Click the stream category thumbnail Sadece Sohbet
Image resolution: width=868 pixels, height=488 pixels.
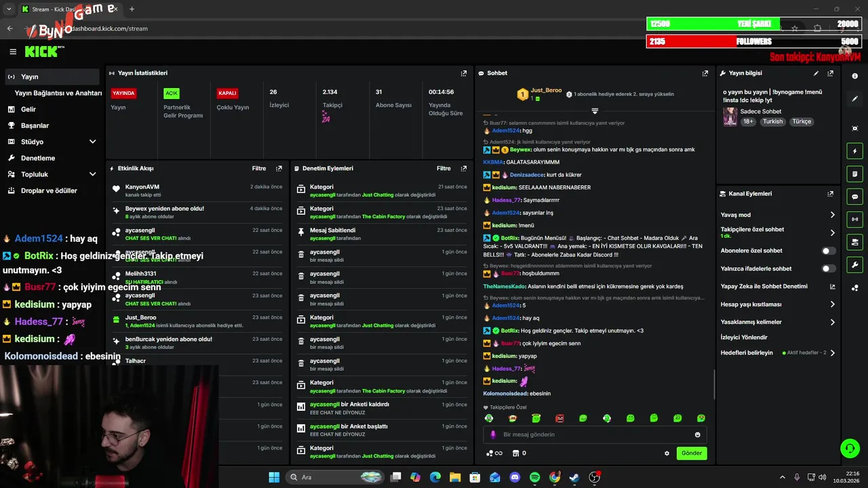click(x=730, y=116)
